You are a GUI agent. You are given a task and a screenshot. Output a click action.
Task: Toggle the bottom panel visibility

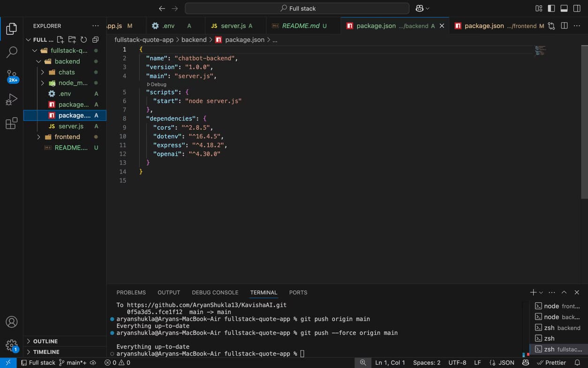click(564, 8)
